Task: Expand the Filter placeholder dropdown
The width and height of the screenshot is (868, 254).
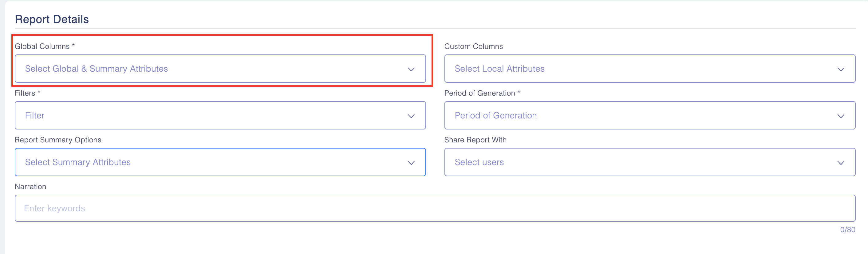Action: pyautogui.click(x=35, y=115)
